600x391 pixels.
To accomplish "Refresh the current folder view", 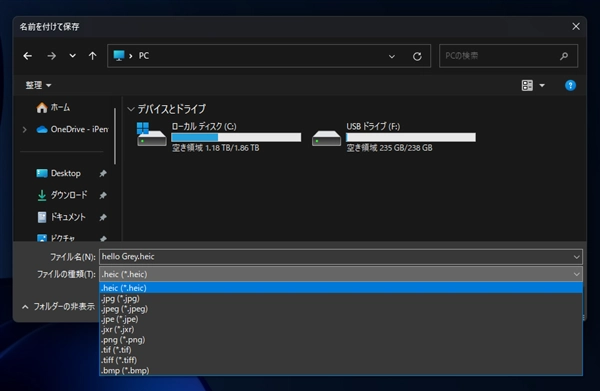I will pyautogui.click(x=417, y=56).
